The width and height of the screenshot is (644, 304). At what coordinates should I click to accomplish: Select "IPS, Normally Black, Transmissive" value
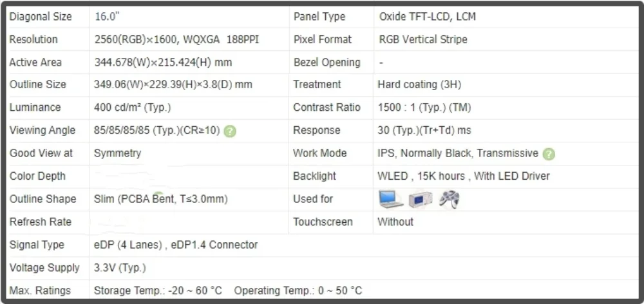458,153
